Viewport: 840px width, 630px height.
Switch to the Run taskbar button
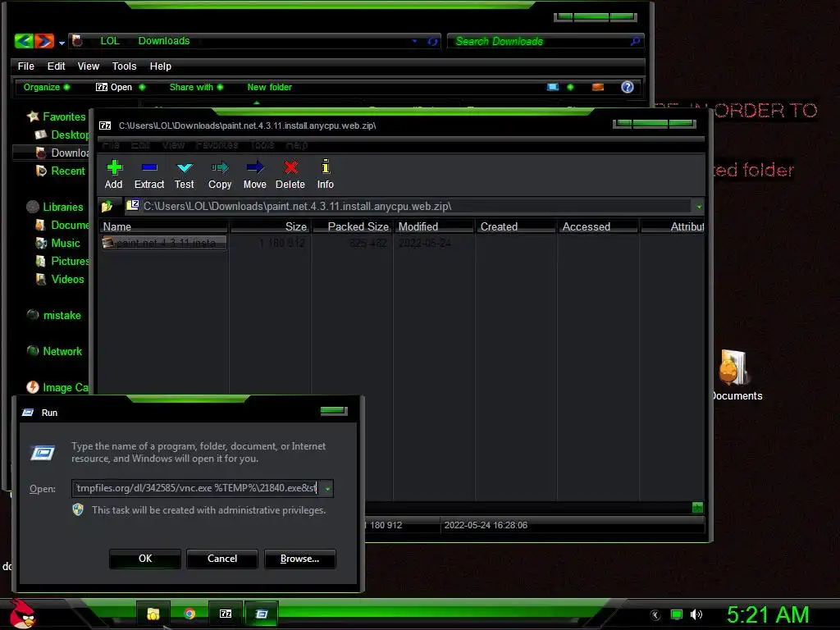262,614
